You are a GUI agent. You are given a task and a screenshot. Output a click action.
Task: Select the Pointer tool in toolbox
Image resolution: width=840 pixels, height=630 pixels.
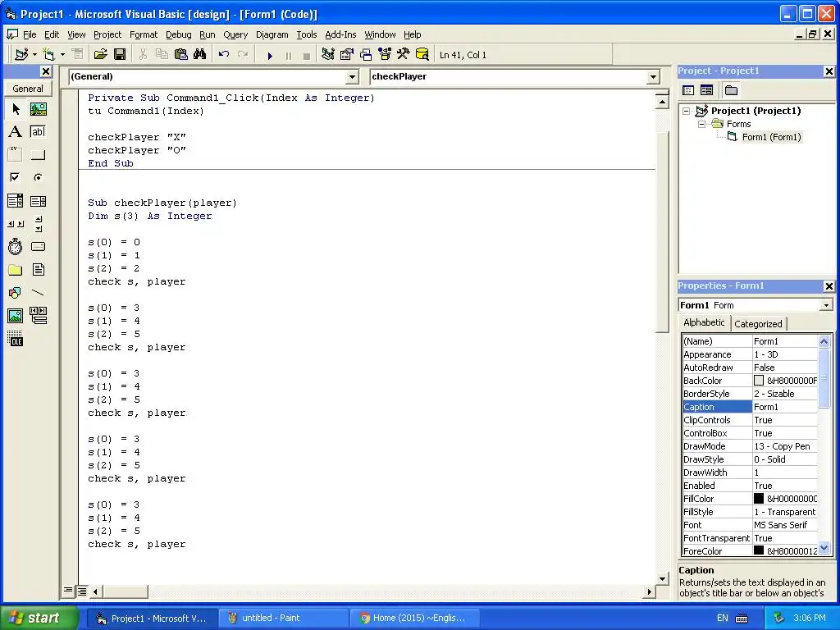[16, 109]
